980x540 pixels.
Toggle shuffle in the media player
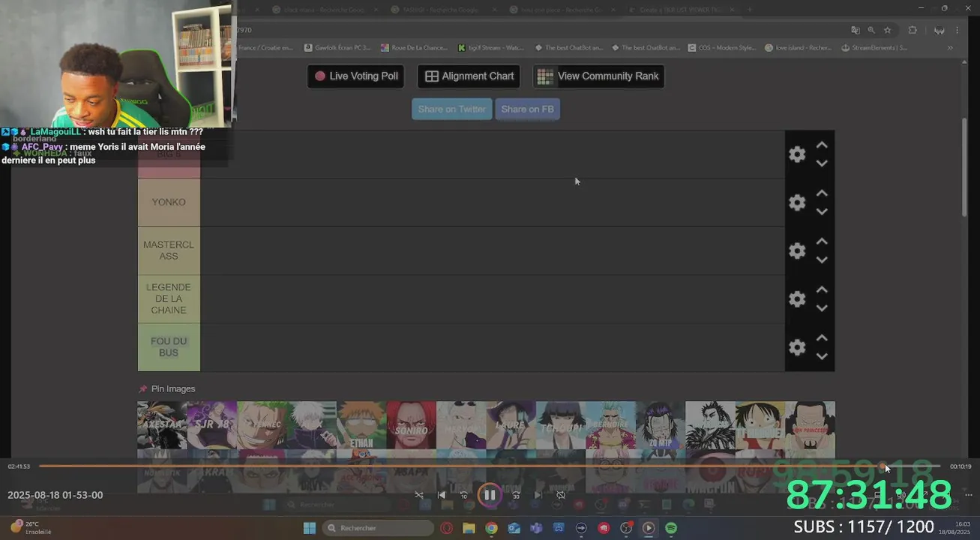click(419, 495)
